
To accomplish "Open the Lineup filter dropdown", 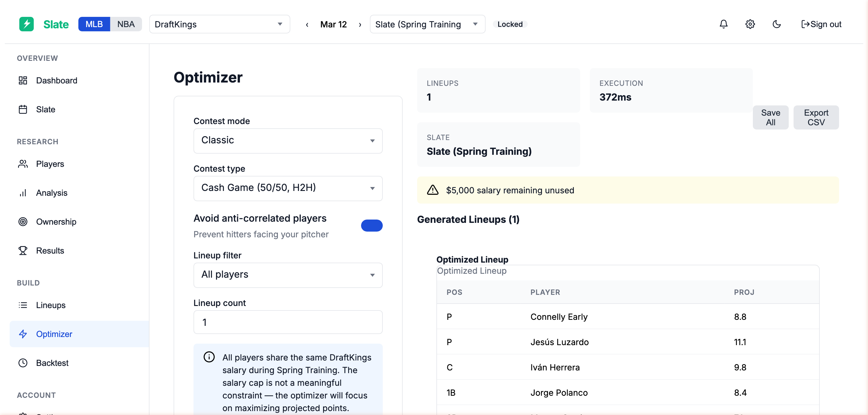I will click(x=288, y=275).
